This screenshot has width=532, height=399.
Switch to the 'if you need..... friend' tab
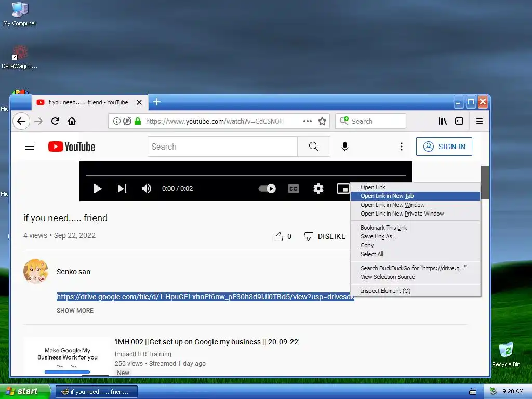[x=87, y=102]
